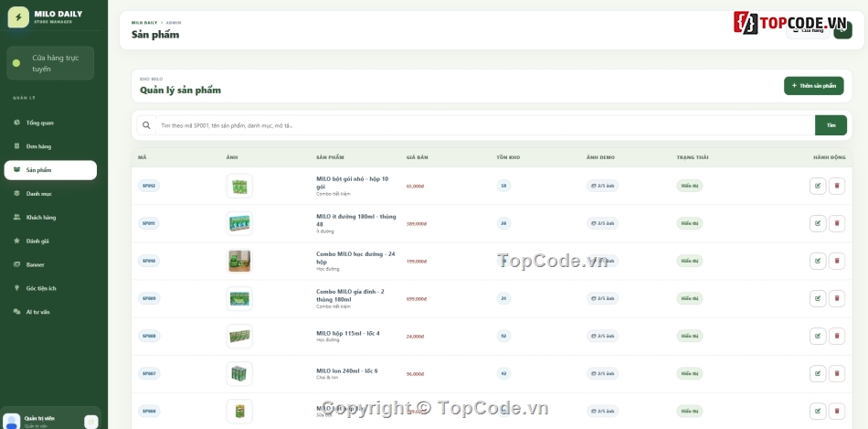Open Danh mục in the sidebar
This screenshot has height=429, width=868.
pyautogui.click(x=50, y=193)
